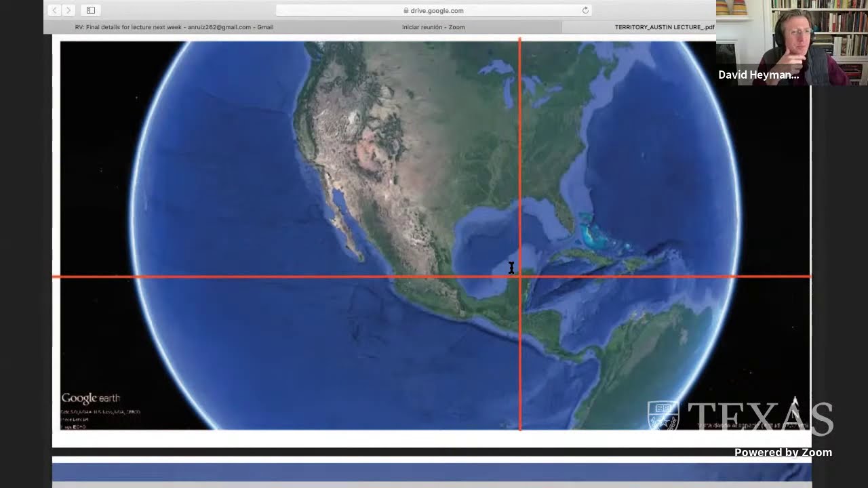Go forward with Safari's forward arrow

click(68, 10)
